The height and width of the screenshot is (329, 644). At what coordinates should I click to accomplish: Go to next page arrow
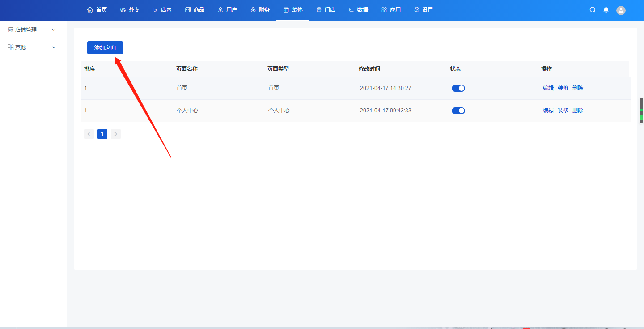click(x=116, y=134)
